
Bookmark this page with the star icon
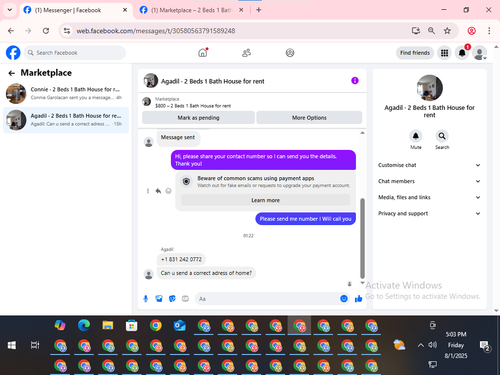pos(447,31)
